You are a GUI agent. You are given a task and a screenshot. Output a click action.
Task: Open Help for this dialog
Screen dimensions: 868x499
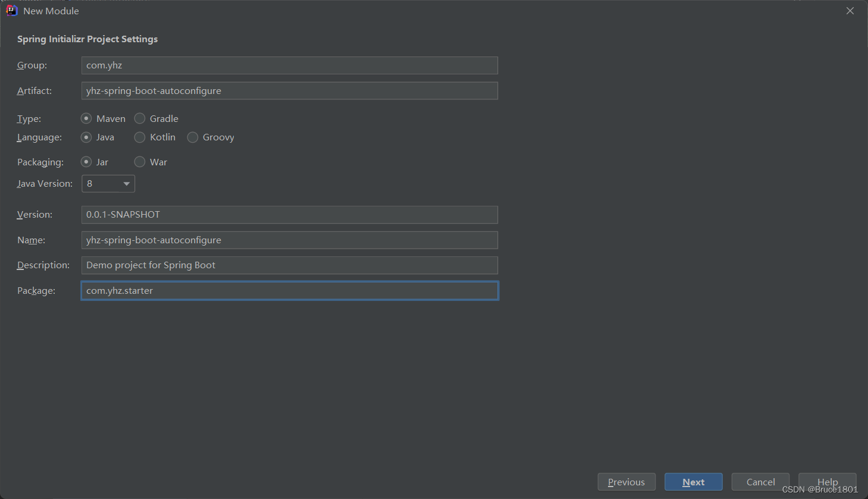point(828,481)
